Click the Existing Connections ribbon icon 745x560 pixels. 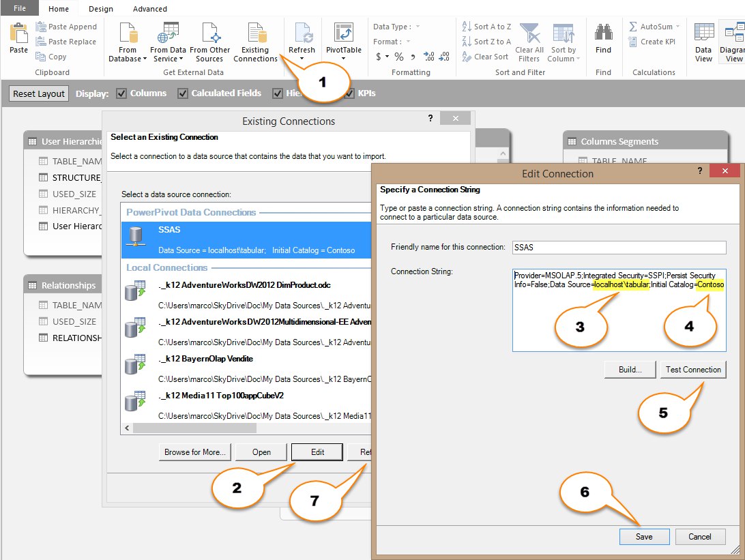[256, 34]
